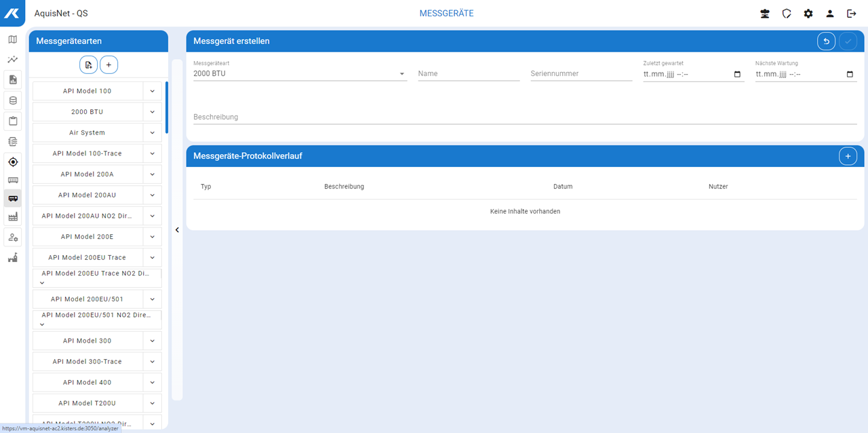This screenshot has width=868, height=433.
Task: Reset the Messgerät erstellen form
Action: click(x=826, y=41)
